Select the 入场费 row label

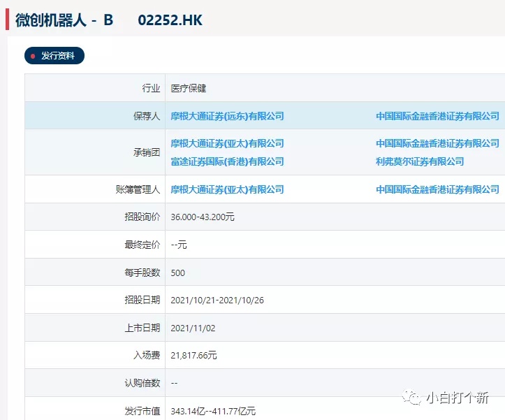pos(147,356)
